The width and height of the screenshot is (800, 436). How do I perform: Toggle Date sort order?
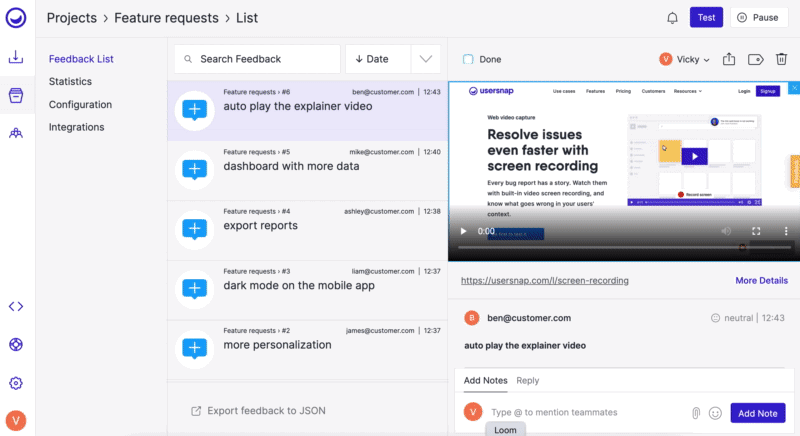click(x=378, y=59)
